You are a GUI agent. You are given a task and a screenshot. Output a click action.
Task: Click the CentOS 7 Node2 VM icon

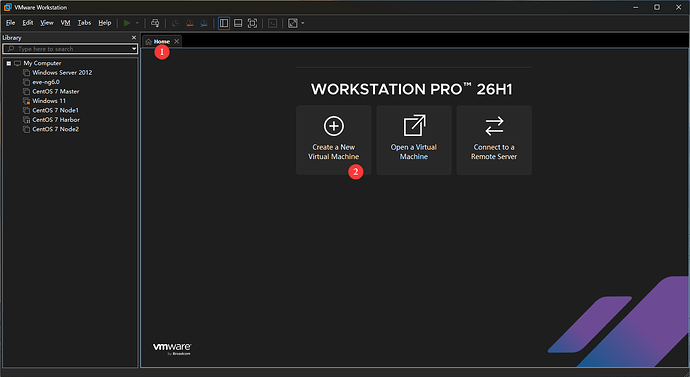(x=26, y=129)
